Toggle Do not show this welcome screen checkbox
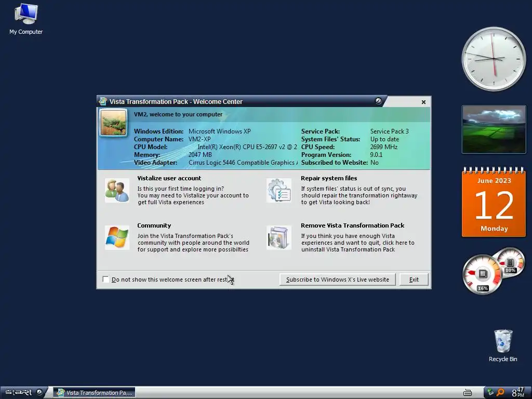The width and height of the screenshot is (532, 399). [106, 279]
